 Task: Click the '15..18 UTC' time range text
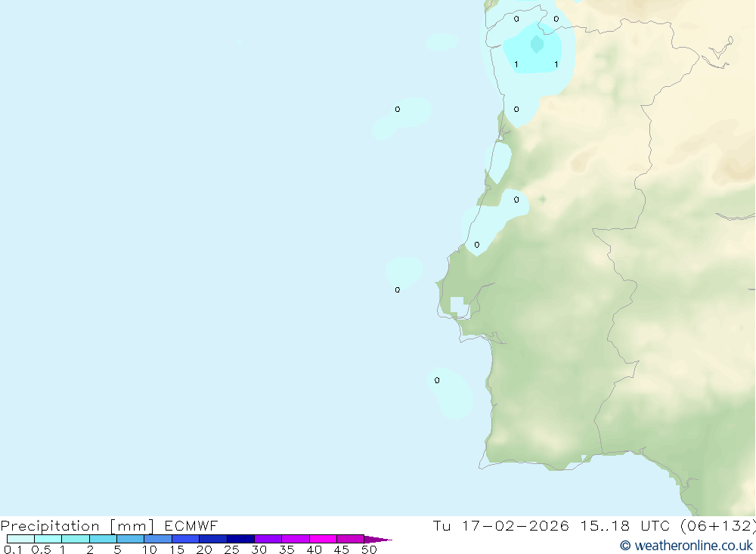pyautogui.click(x=624, y=525)
